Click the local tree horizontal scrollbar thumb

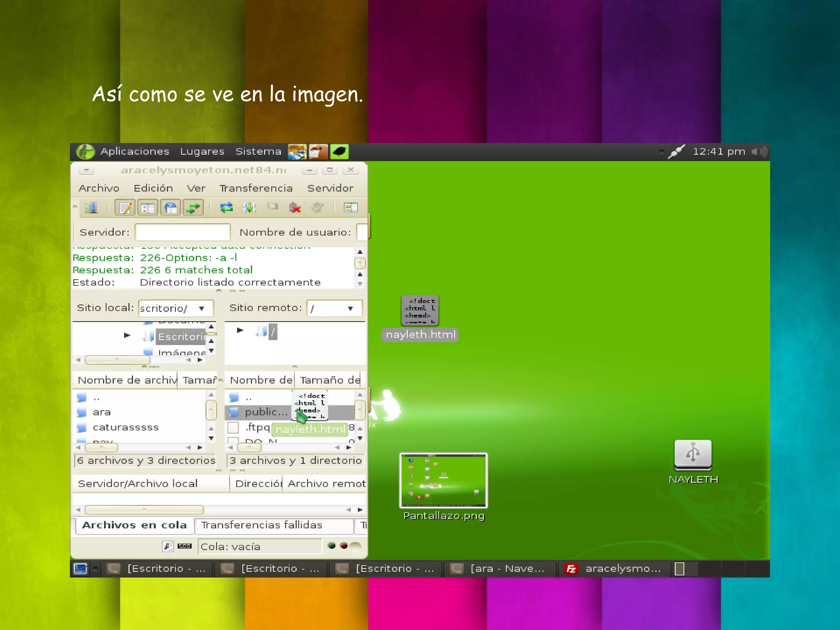(117, 360)
